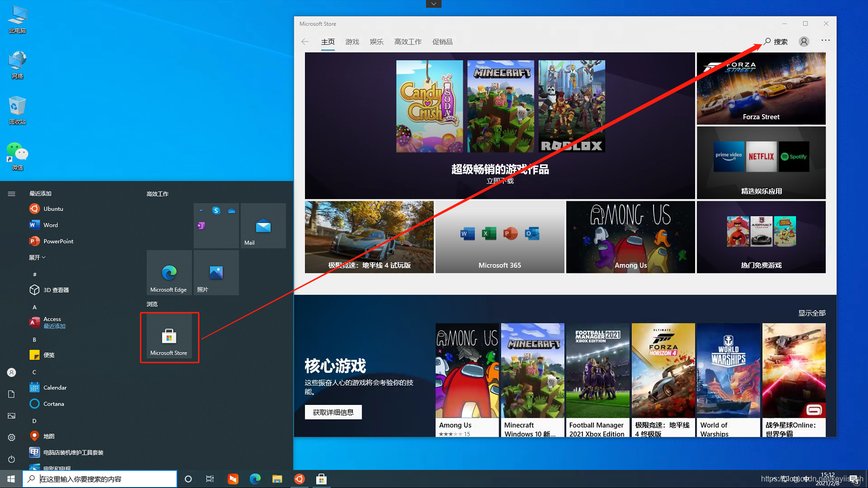Open 微信 WeChat desktop icon
The image size is (868, 488).
pos(17,157)
